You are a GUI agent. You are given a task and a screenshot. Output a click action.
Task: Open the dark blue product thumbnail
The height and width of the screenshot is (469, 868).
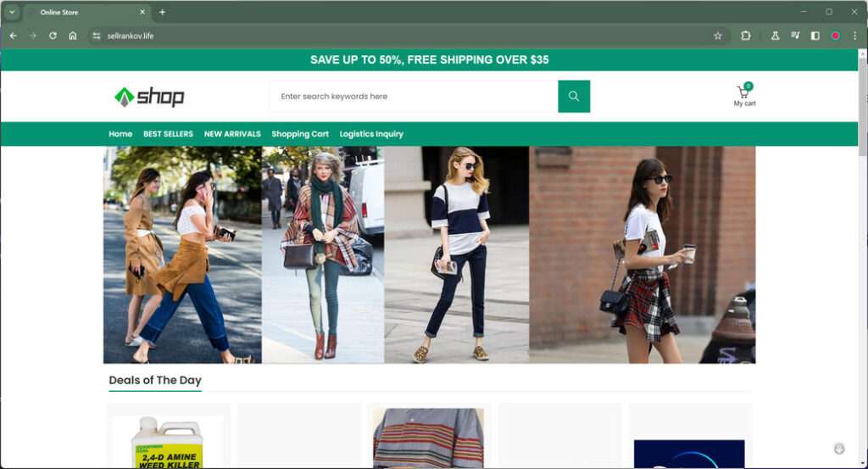click(x=689, y=454)
